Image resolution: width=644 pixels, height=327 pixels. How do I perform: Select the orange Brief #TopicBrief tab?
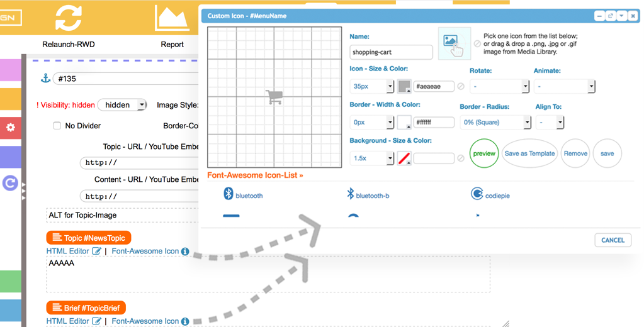click(86, 308)
